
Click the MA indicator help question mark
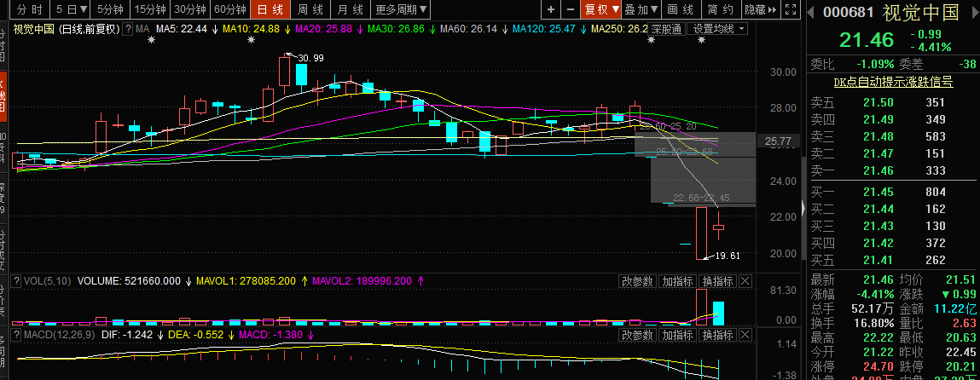point(128,29)
